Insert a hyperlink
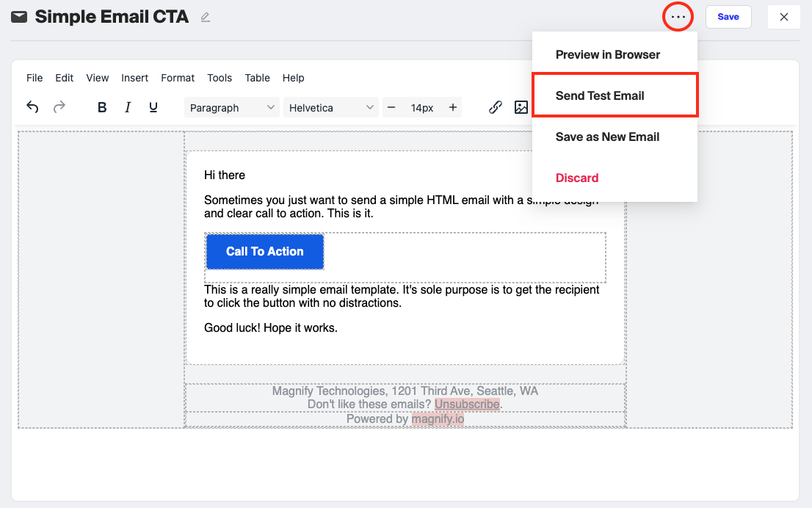This screenshot has height=508, width=812. click(x=495, y=107)
